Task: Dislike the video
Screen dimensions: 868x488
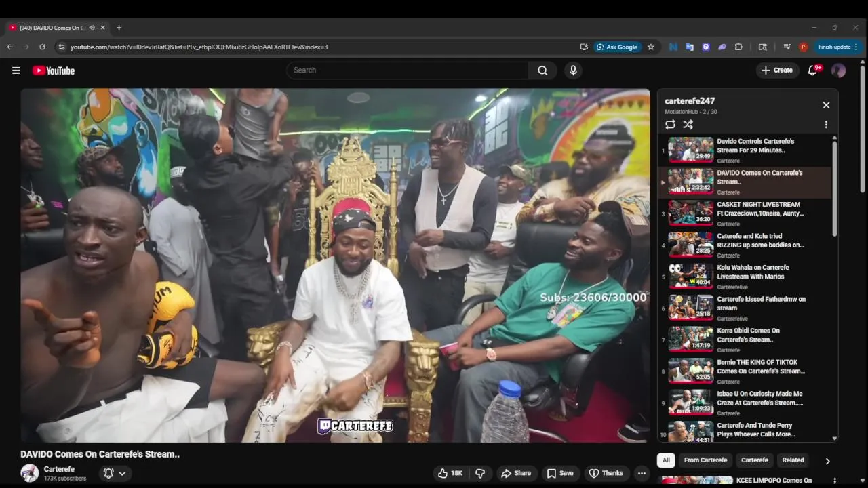Action: (x=480, y=473)
